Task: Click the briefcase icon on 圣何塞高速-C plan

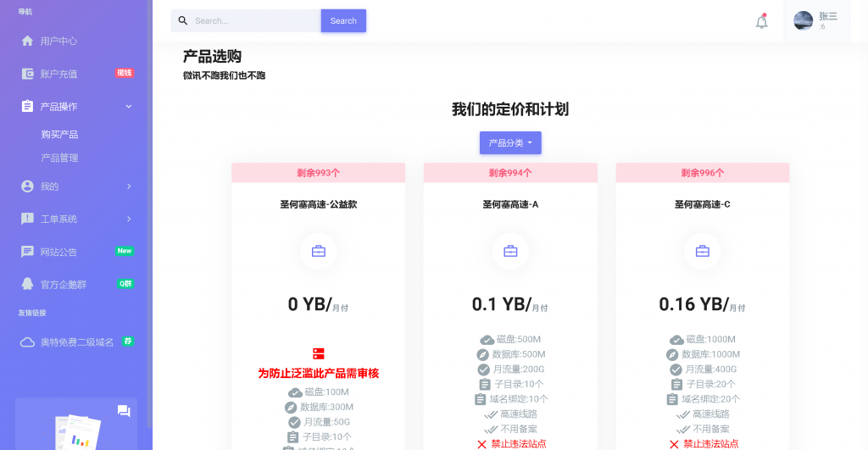Action: point(703,252)
